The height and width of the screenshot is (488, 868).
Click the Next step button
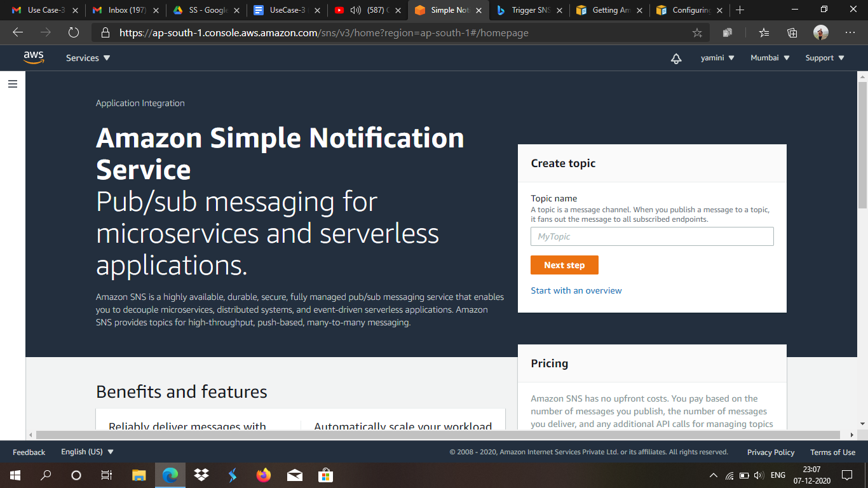[564, 265]
